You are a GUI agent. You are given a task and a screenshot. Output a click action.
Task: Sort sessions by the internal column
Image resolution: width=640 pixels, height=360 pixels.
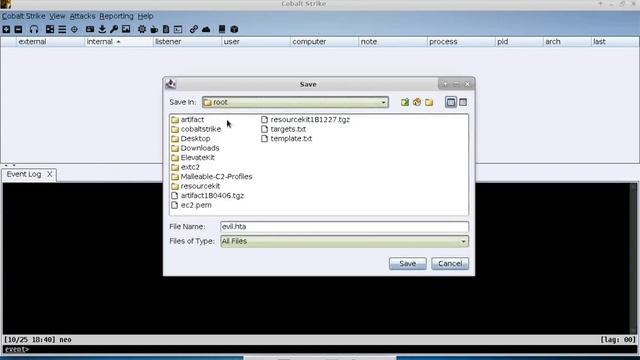tap(119, 42)
